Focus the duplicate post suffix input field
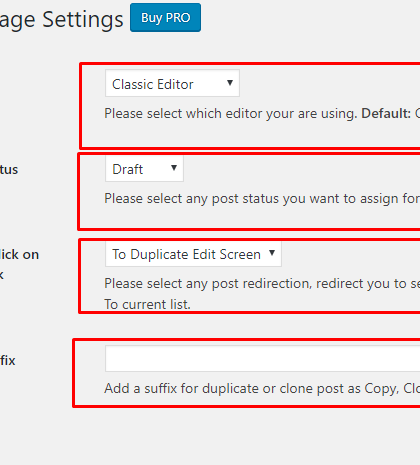The width and height of the screenshot is (420, 465). click(x=263, y=358)
